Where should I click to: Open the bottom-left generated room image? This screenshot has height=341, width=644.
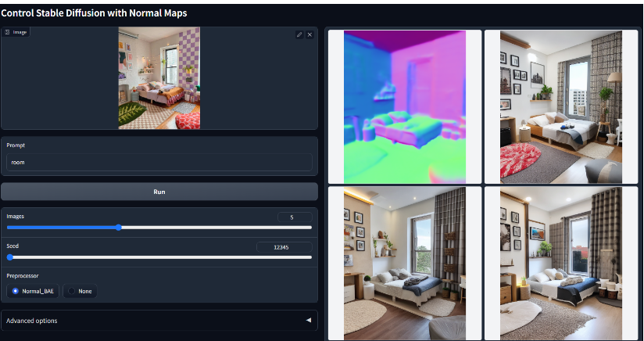point(404,263)
